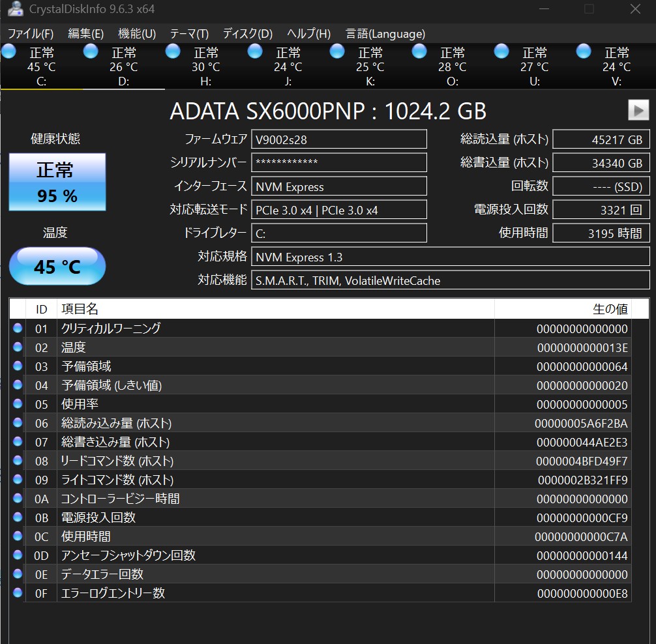Click the 正常 95 % health status button
656x644 pixels.
tap(57, 183)
